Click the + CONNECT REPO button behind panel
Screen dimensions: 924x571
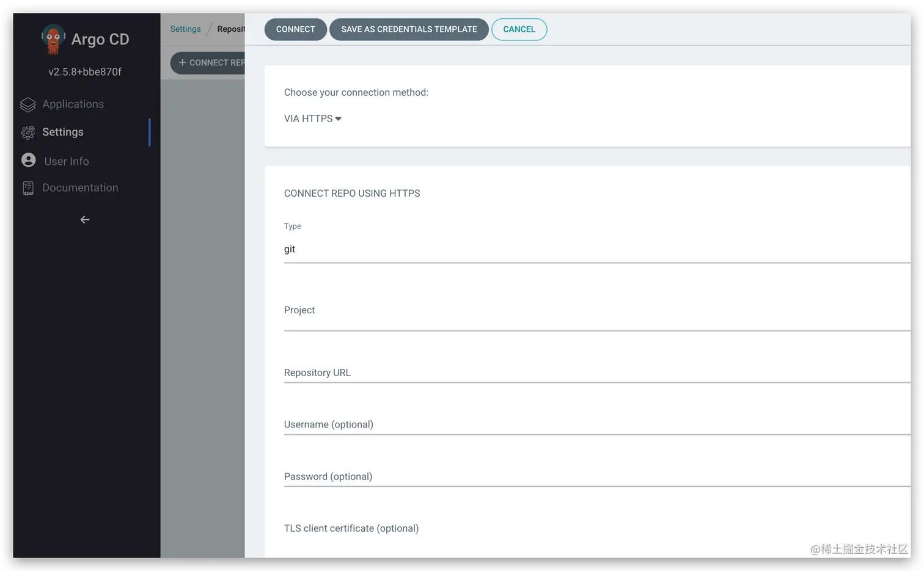point(208,63)
